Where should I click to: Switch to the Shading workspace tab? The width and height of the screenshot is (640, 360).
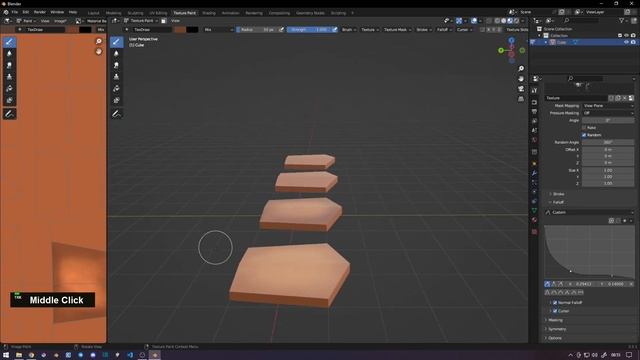click(x=209, y=13)
